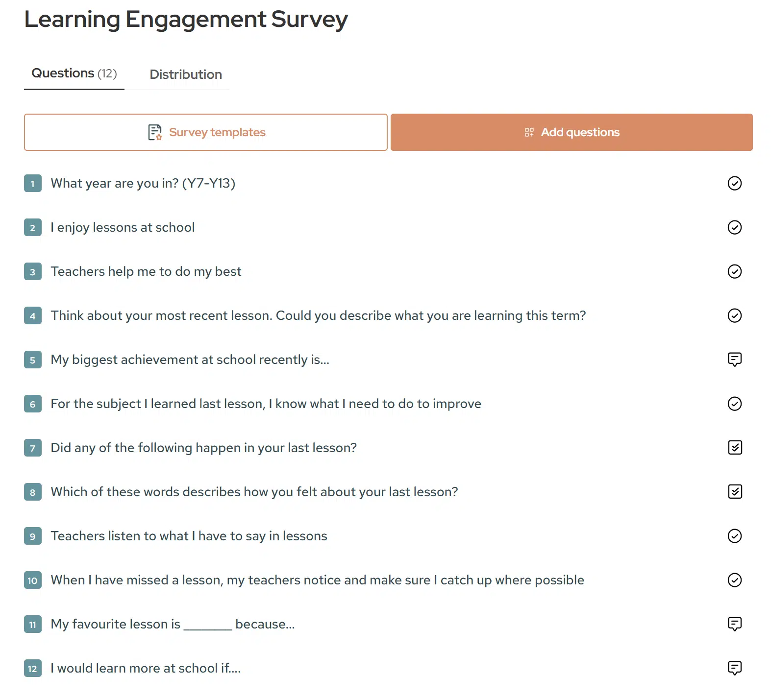Click circle-check icon beside question 3

(734, 271)
